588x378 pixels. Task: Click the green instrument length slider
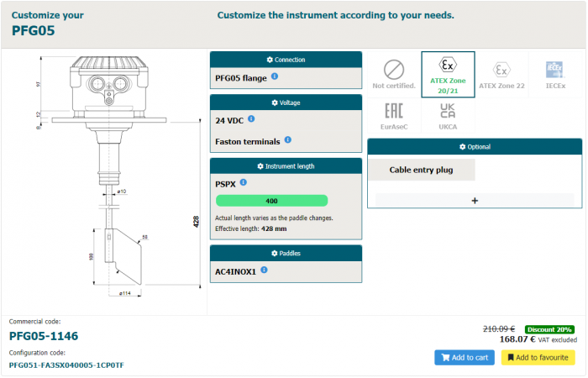(271, 201)
